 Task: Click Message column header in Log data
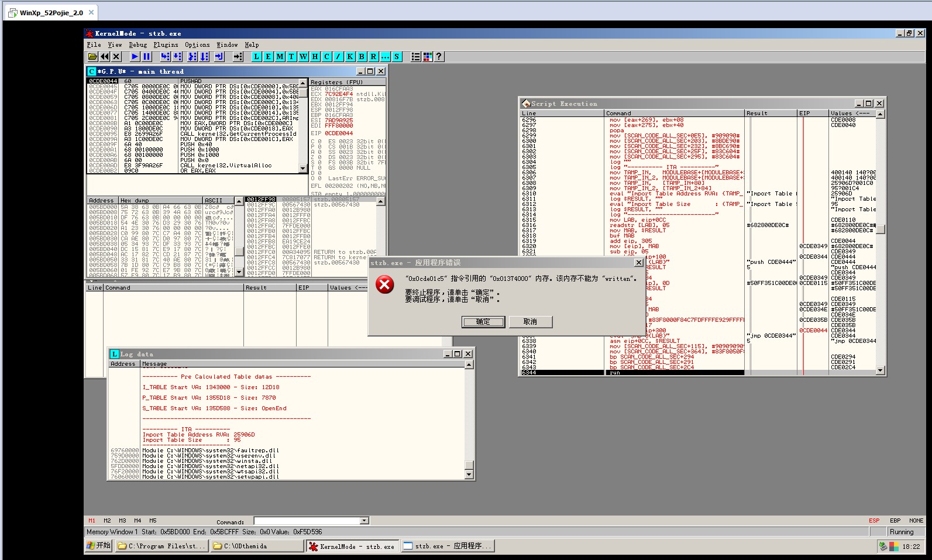click(302, 364)
